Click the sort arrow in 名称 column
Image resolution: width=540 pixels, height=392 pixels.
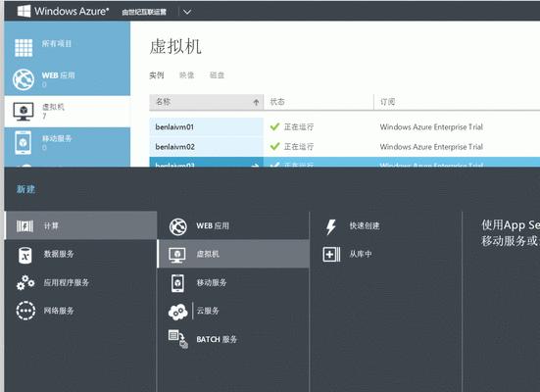tap(256, 102)
